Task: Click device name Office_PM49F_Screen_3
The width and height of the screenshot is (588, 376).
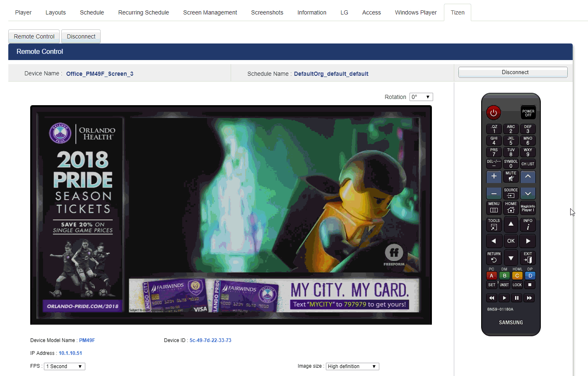Action: pos(100,74)
